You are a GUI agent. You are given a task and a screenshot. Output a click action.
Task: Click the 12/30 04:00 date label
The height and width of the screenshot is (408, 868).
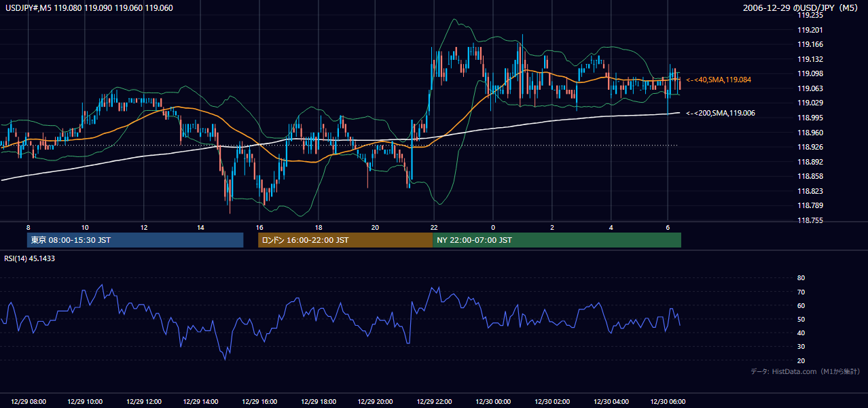click(611, 401)
